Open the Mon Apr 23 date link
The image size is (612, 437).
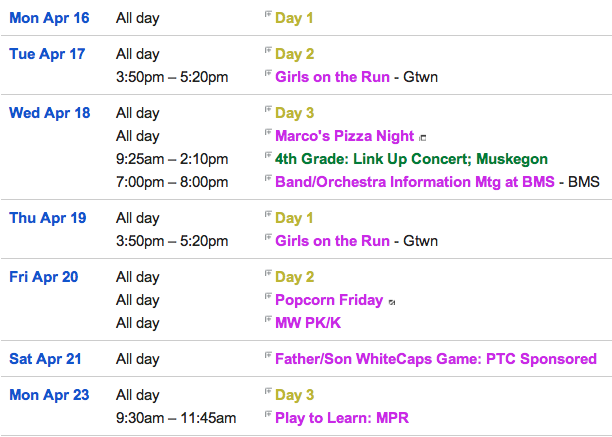tap(49, 395)
